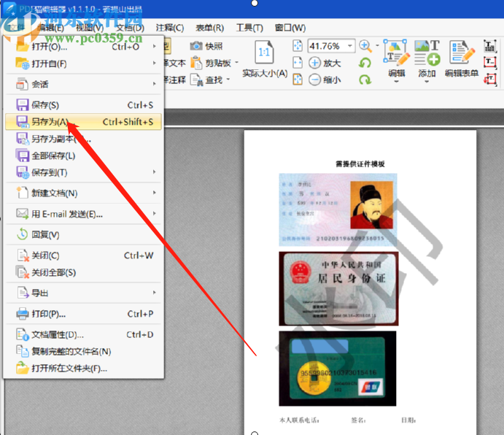
Task: Open the 剪贴板 clipboard tool
Action: 211,63
